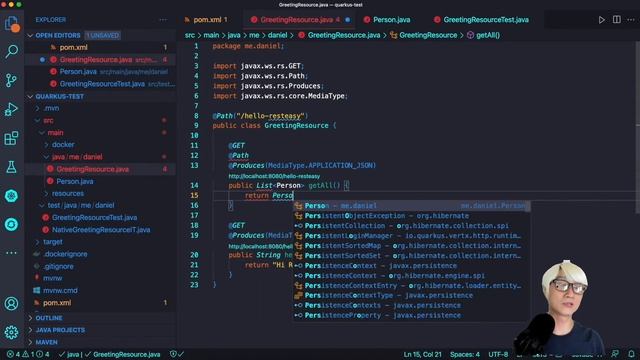Image resolution: width=640 pixels, height=360 pixels.
Task: Open editor More Actions ellipsis
Action: coord(631,20)
